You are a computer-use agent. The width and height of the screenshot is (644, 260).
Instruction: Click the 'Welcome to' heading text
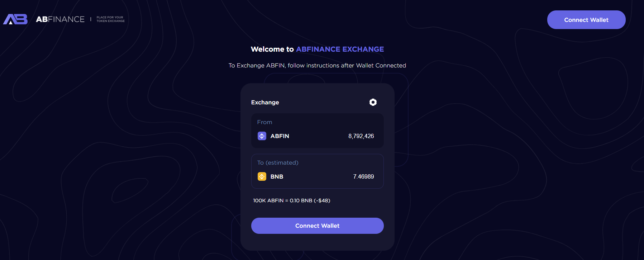[x=272, y=49]
